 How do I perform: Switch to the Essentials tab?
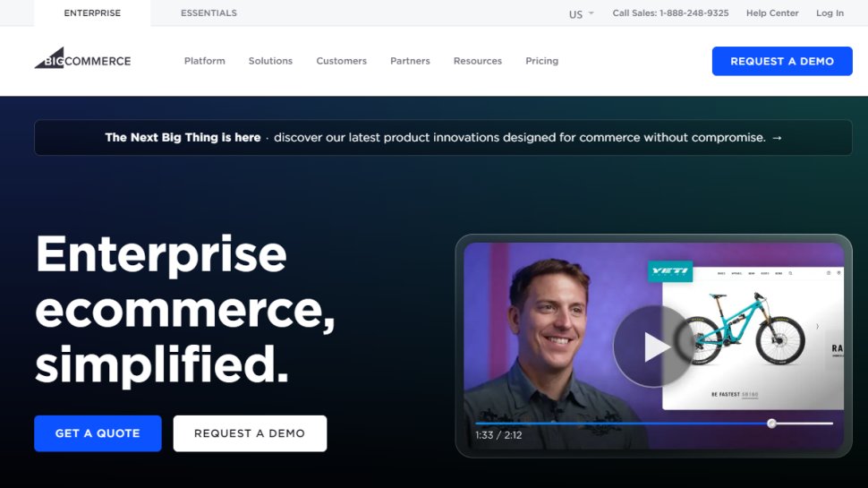point(208,13)
